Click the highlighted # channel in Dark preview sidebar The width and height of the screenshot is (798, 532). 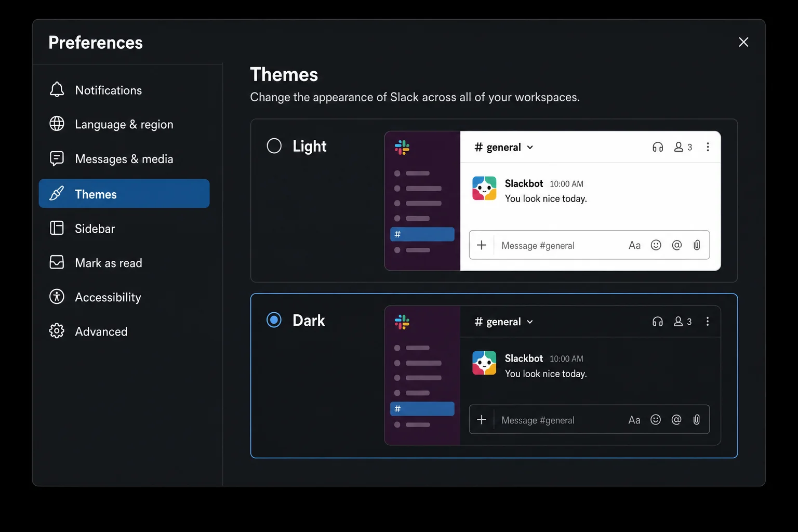coord(422,409)
